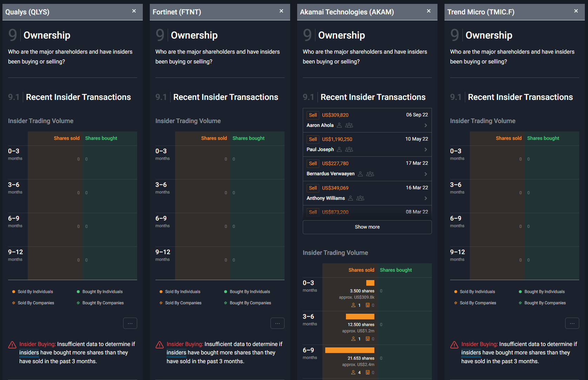Screen dimensions: 588x380
Task: Open the more options button in Fortinet panel
Action: click(278, 323)
